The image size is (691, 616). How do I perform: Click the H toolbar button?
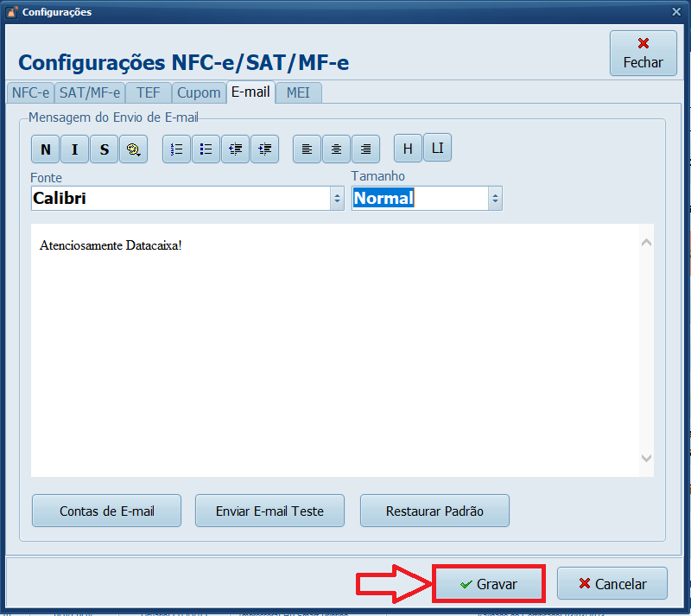(x=408, y=149)
